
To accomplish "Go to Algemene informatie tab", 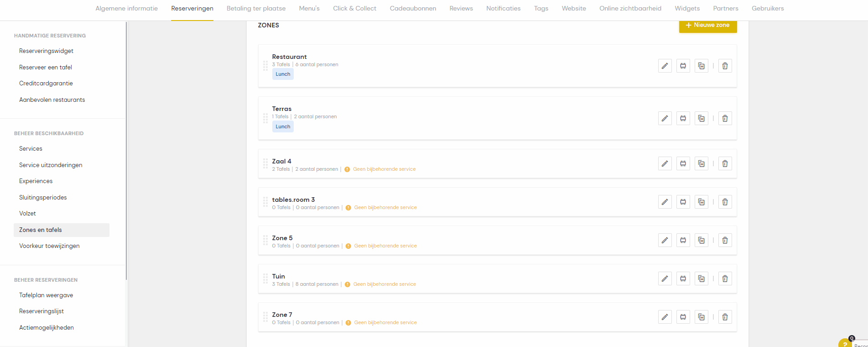I will tap(126, 8).
